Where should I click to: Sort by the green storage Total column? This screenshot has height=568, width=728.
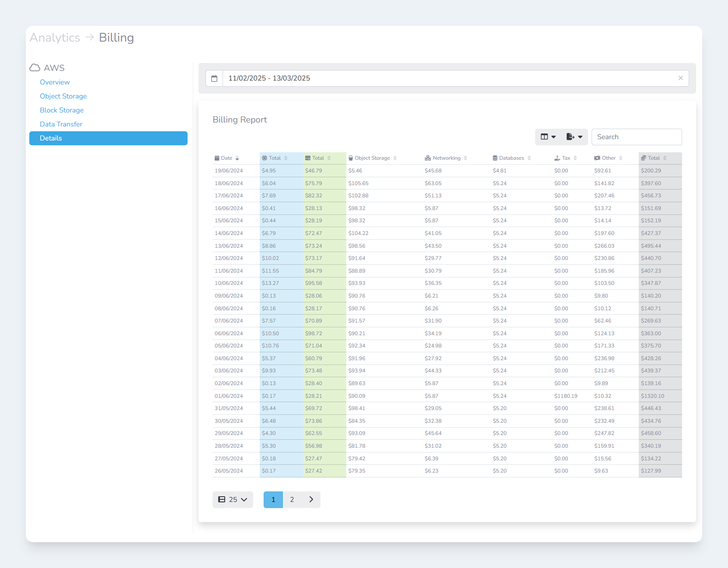click(x=318, y=158)
